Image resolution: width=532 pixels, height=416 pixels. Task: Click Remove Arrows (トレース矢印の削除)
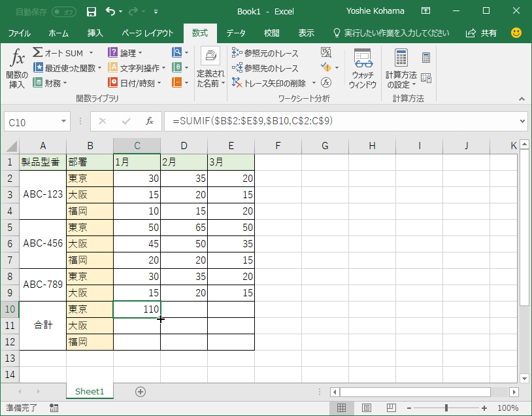pyautogui.click(x=269, y=83)
